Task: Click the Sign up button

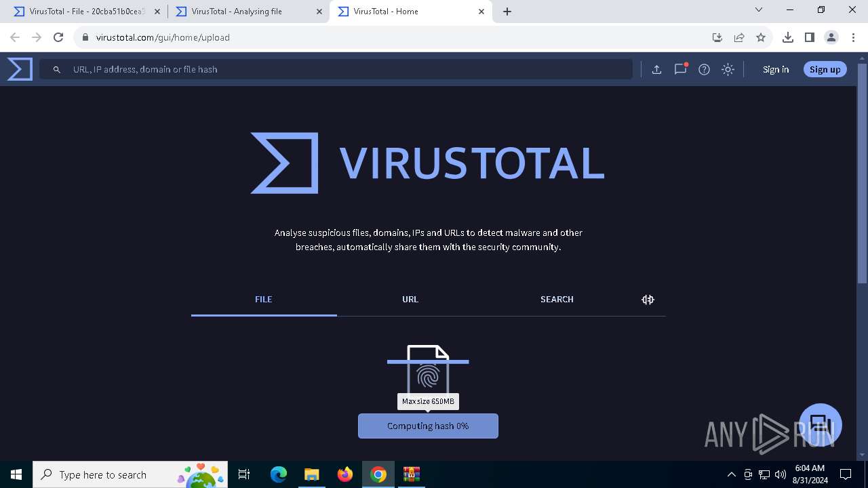Action: (825, 69)
